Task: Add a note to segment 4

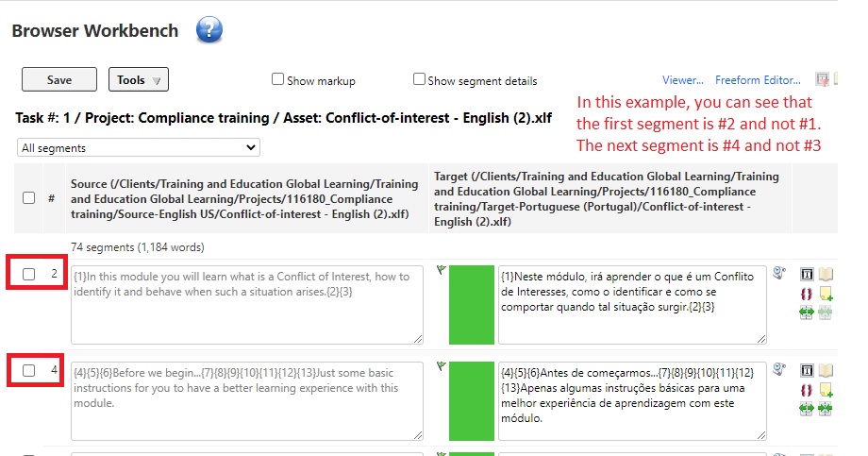Action: 826,390
